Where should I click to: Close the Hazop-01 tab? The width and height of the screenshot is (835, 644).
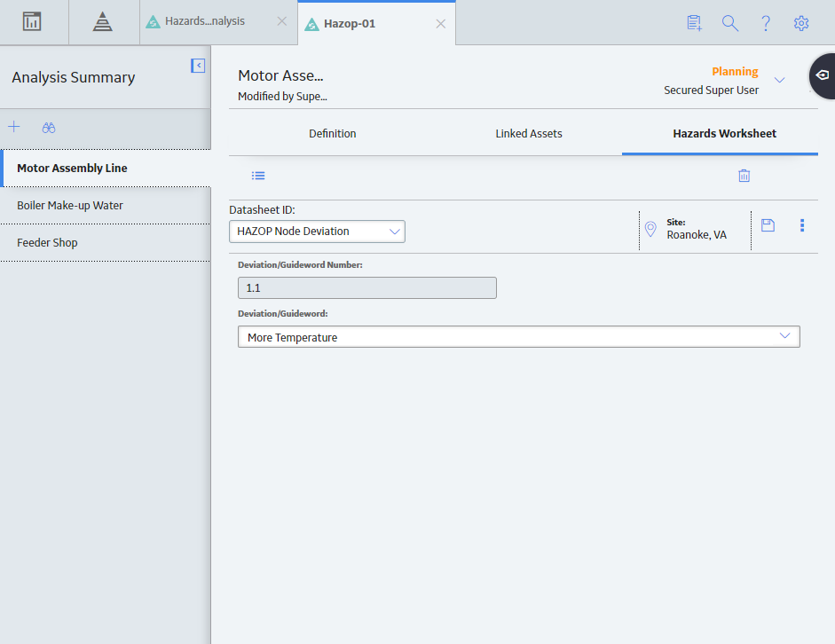click(441, 24)
